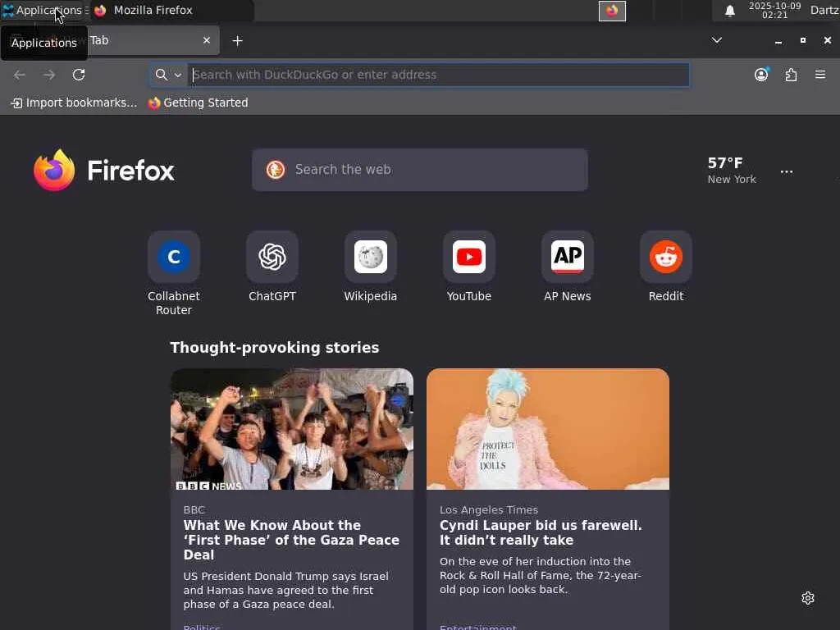Open the Applications menu in top panel
The image size is (840, 630).
(44, 10)
